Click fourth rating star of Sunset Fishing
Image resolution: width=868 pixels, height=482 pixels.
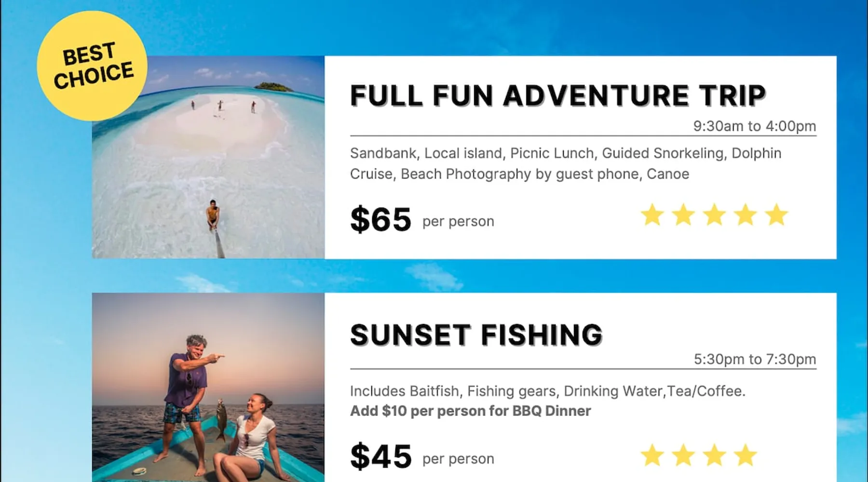(x=746, y=455)
